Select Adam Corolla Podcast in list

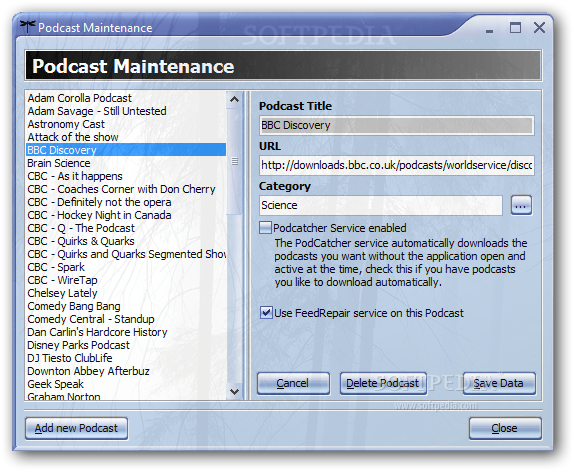click(126, 98)
